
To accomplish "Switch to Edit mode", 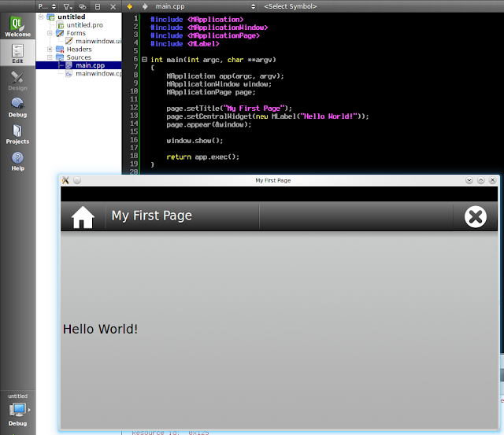I will [x=17, y=53].
